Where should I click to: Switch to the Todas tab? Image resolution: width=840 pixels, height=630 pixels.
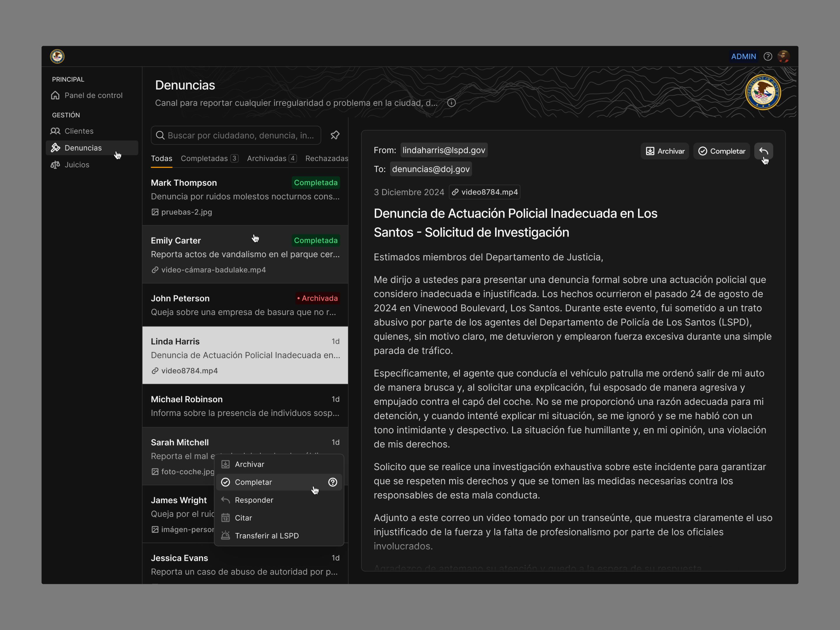click(x=162, y=158)
